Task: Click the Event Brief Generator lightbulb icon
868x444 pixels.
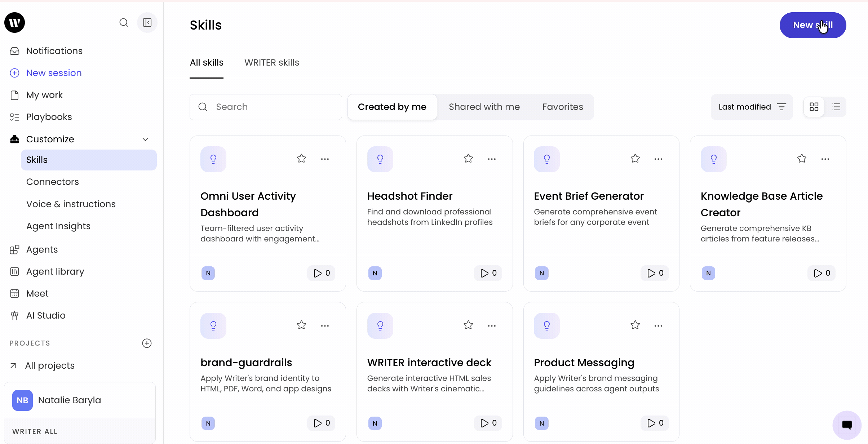Action: (547, 159)
